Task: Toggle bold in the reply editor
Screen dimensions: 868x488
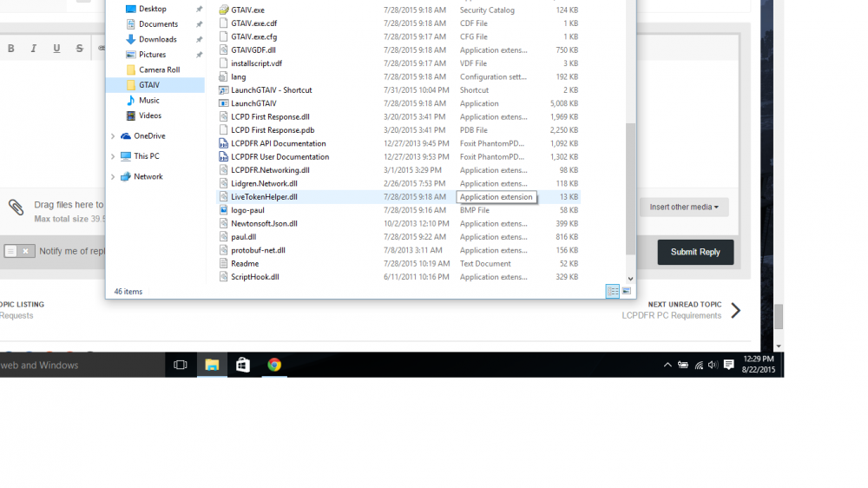Action: [11, 49]
